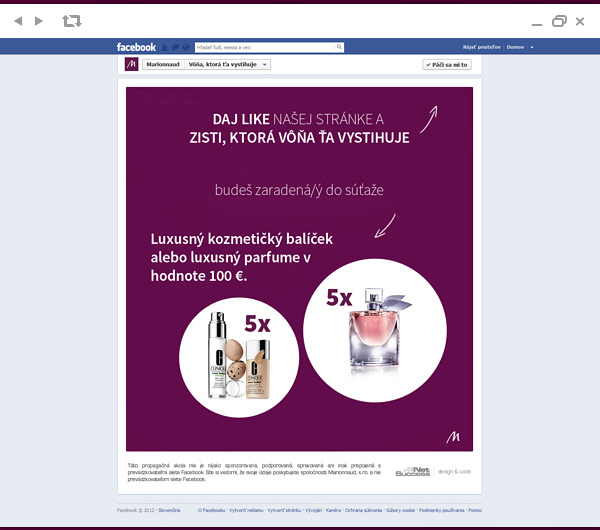600x530 pixels.
Task: Open 'Vývojári' footer link
Action: (x=313, y=510)
